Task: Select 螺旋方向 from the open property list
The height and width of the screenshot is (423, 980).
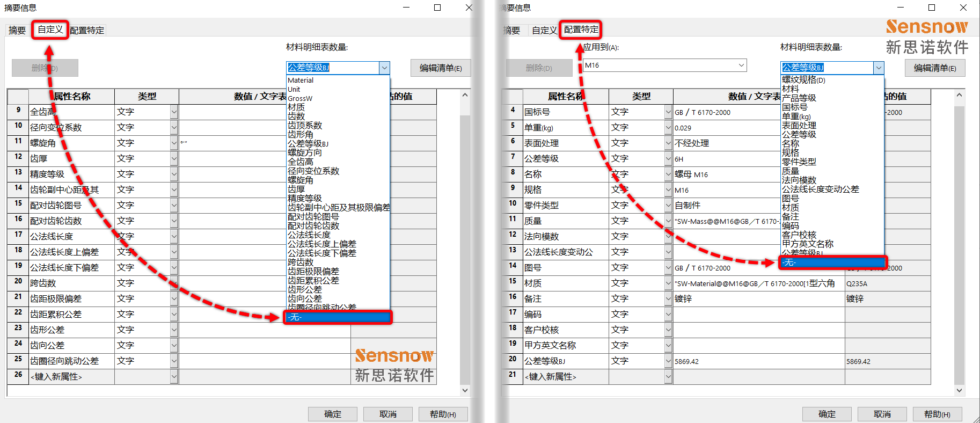Action: tap(305, 152)
